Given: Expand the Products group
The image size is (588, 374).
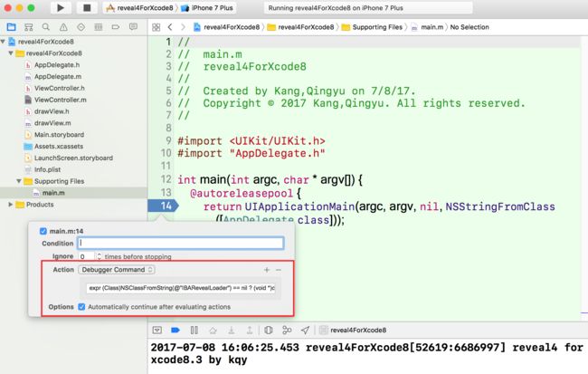Looking at the screenshot, I should click(11, 205).
